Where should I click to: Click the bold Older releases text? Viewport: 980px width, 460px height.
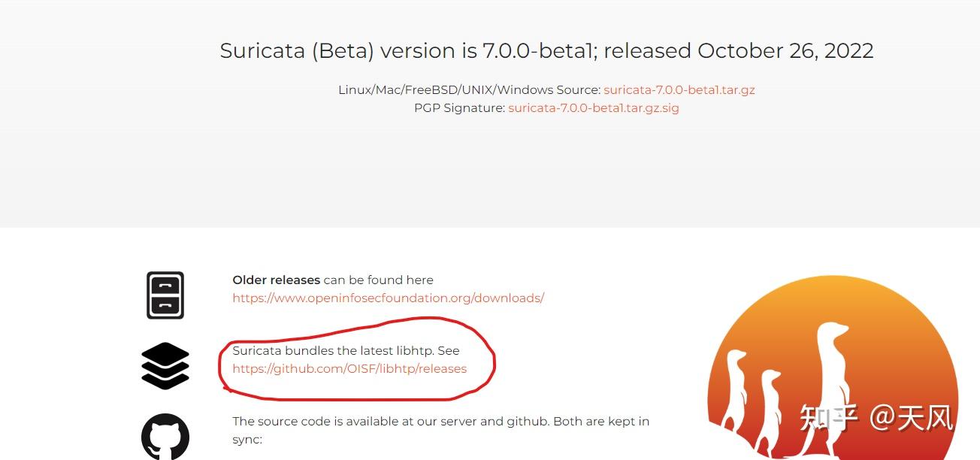coord(276,280)
